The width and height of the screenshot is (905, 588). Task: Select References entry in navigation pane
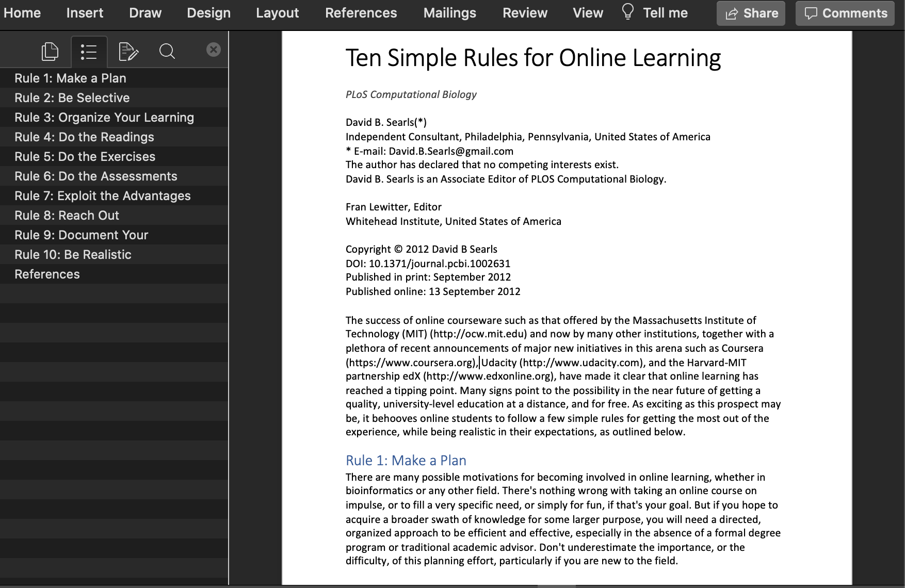point(47,274)
